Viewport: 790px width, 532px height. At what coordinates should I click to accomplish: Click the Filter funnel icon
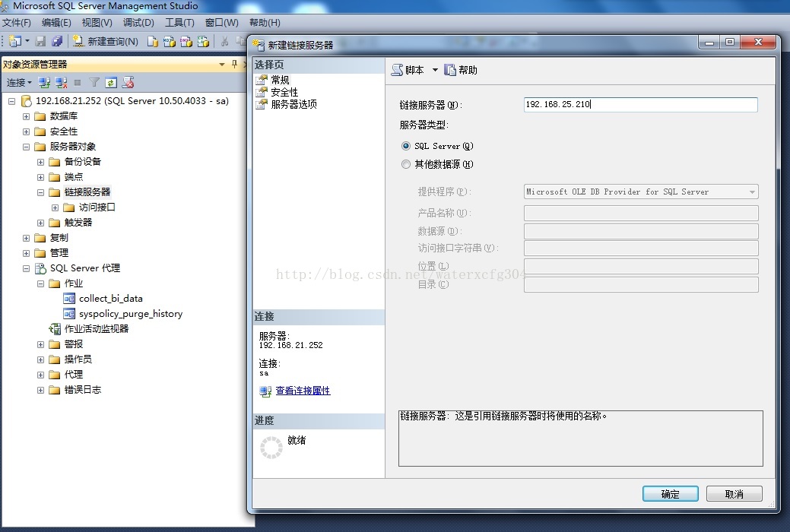pyautogui.click(x=94, y=82)
